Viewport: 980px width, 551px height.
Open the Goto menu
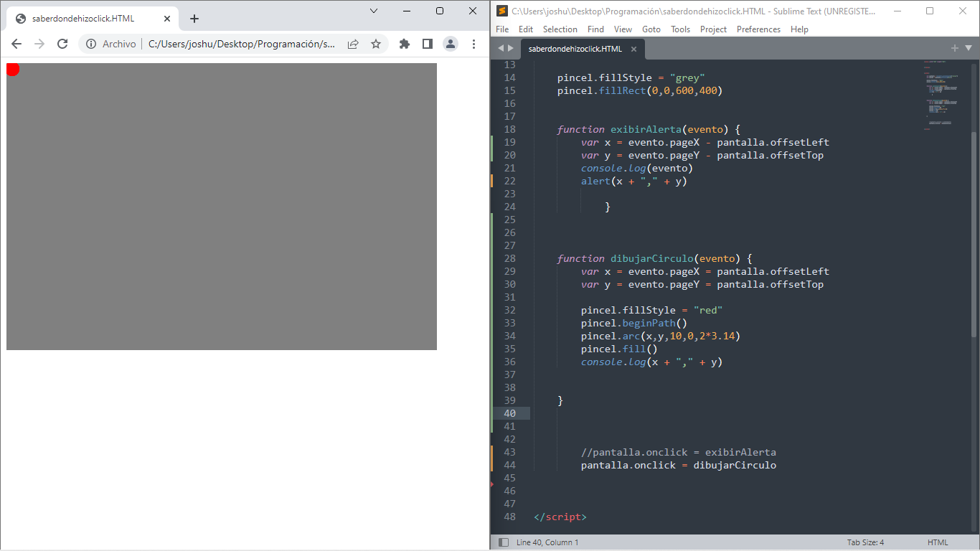click(x=651, y=29)
